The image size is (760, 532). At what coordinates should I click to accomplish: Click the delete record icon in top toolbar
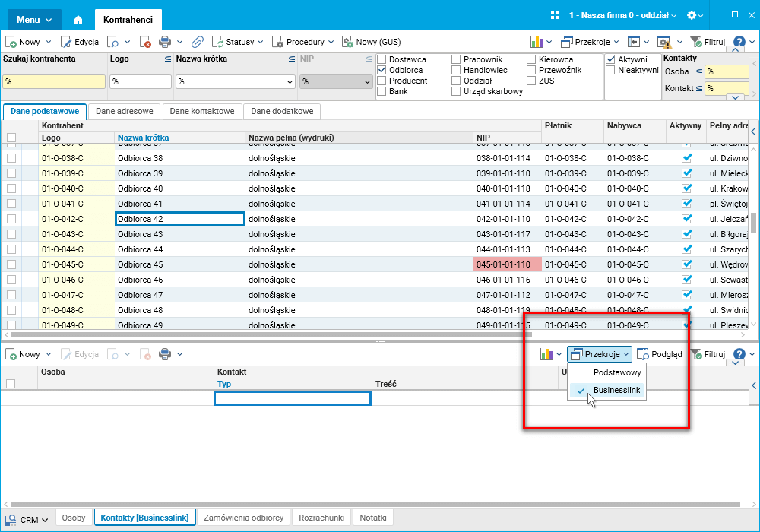[145, 42]
